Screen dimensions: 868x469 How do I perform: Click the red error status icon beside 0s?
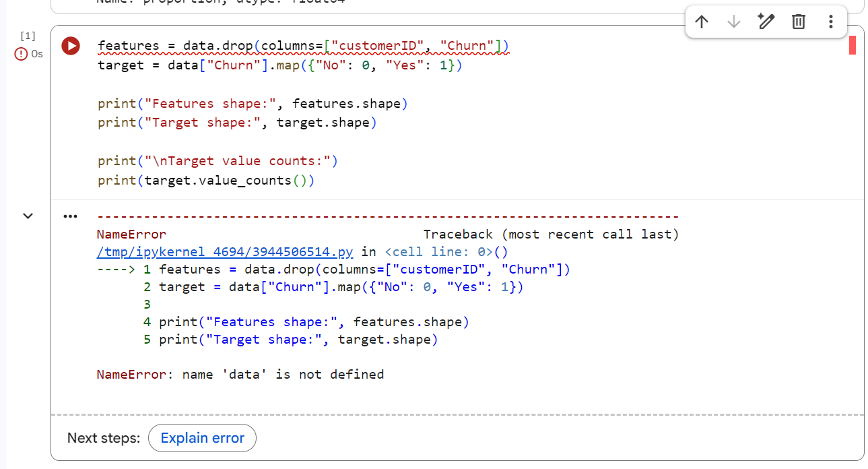pyautogui.click(x=21, y=54)
